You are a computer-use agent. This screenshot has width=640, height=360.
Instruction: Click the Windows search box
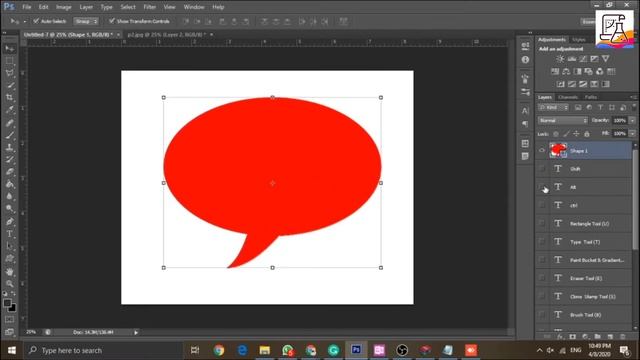click(103, 350)
